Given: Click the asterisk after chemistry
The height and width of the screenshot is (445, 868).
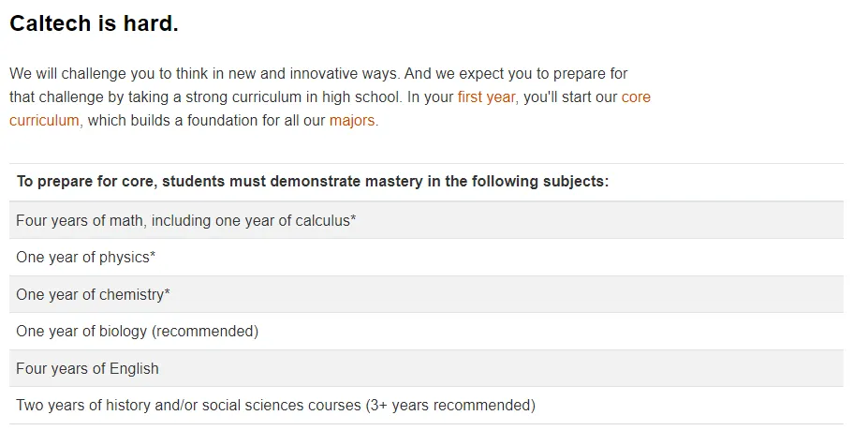Looking at the screenshot, I should pyautogui.click(x=168, y=292).
